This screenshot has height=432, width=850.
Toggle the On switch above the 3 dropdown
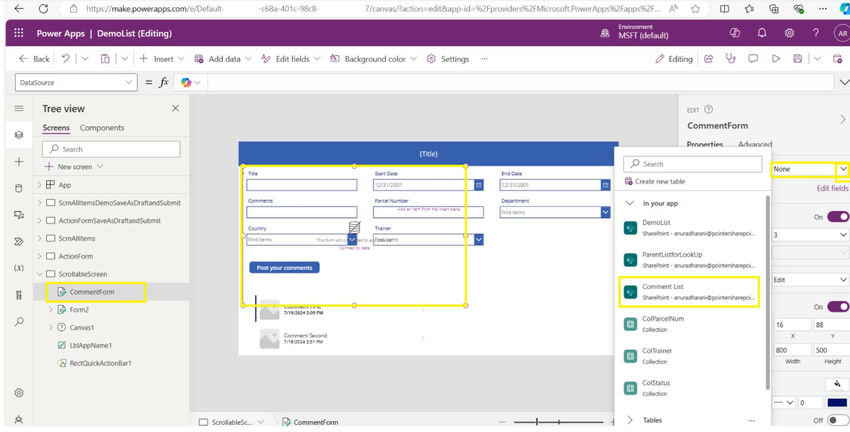tap(838, 217)
